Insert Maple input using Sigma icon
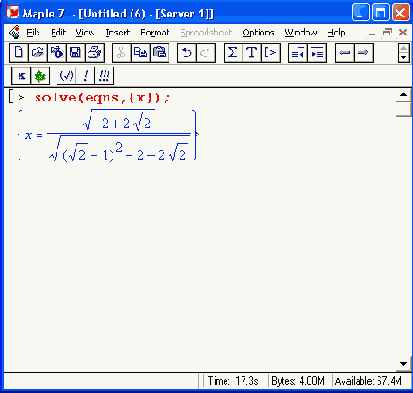 click(233, 53)
